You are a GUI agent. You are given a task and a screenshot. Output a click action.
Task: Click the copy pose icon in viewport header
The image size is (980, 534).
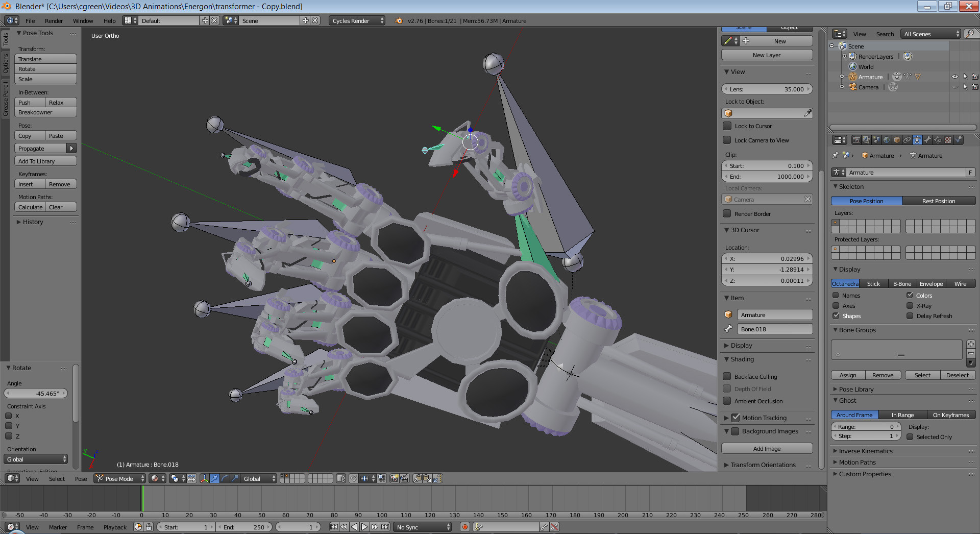(x=418, y=478)
